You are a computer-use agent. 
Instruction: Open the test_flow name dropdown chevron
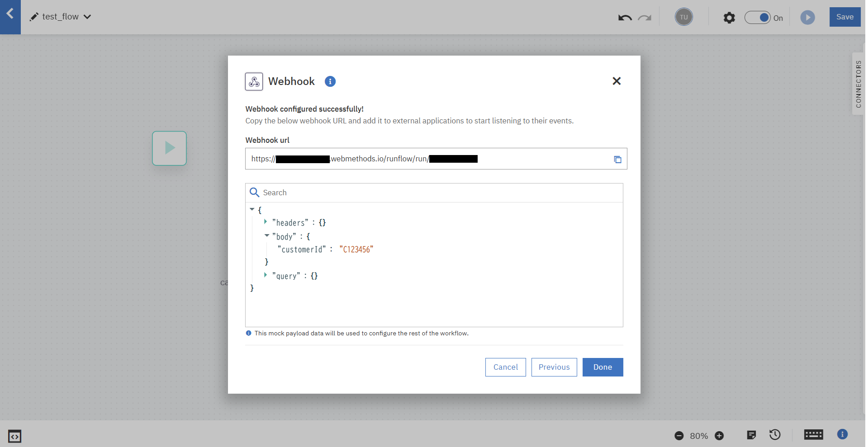coord(87,17)
